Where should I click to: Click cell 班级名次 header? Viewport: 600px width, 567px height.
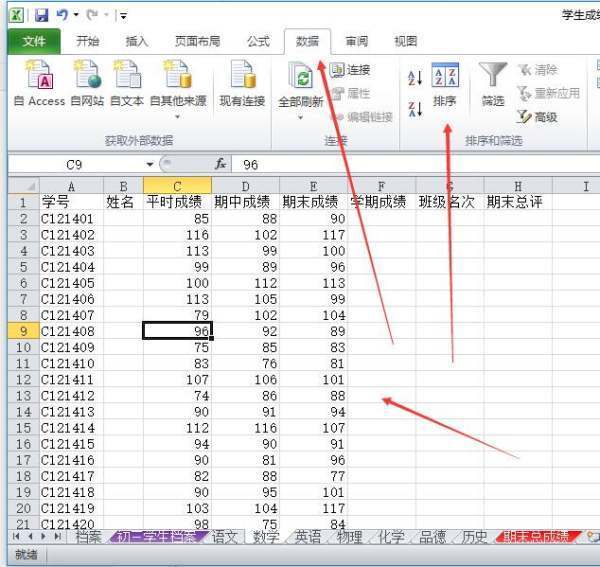pos(450,202)
